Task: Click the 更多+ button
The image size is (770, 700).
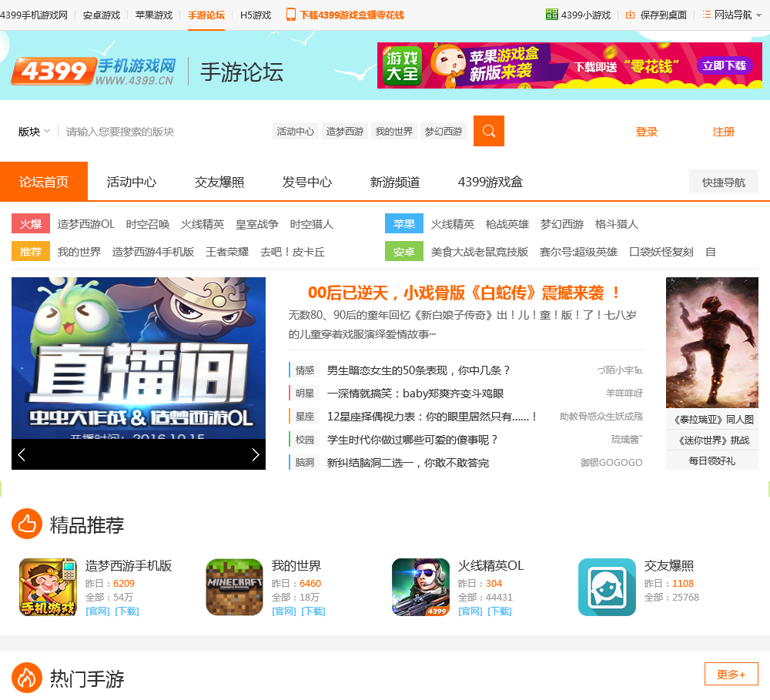Action: coord(731,674)
